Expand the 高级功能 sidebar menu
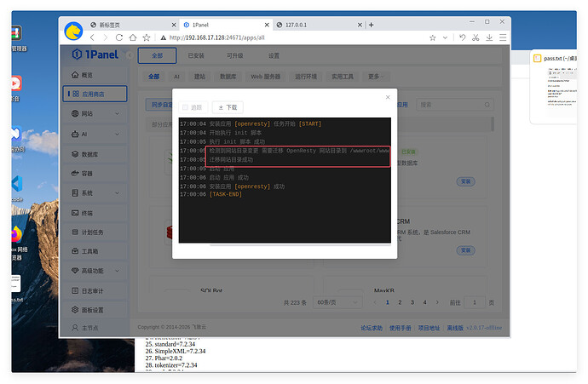Viewport: 588px width, 384px height. (95, 271)
